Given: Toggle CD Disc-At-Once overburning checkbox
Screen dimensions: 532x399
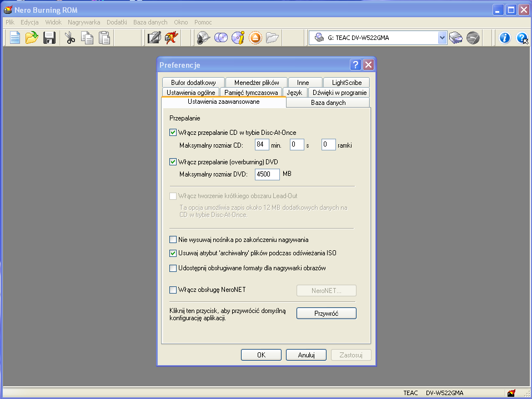Looking at the screenshot, I should click(173, 133).
